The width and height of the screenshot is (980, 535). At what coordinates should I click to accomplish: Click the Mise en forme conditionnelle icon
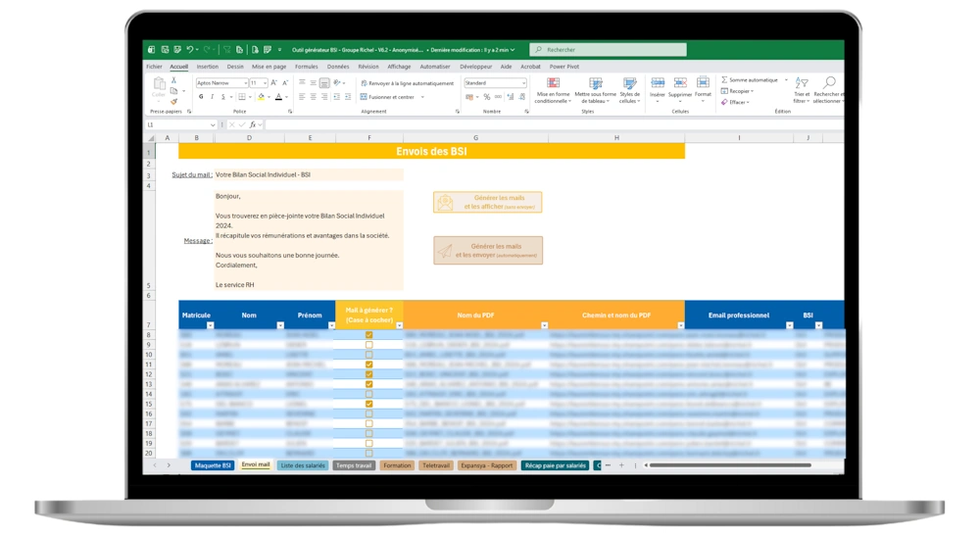point(553,83)
